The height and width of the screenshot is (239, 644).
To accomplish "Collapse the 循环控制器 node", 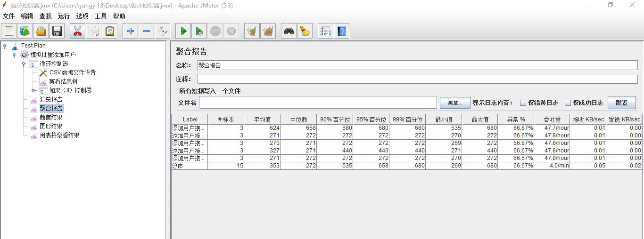I will point(24,64).
